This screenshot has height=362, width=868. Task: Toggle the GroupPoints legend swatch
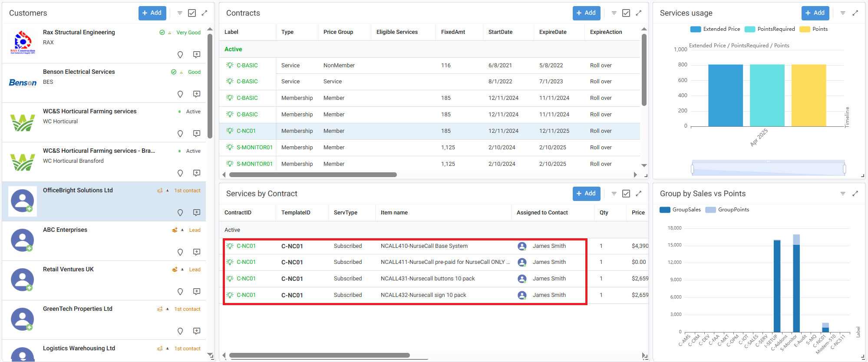tap(710, 210)
